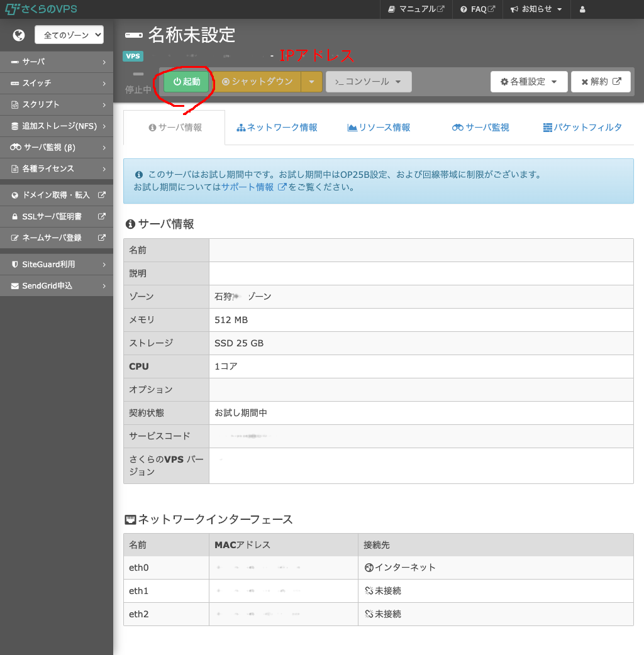Open SSLサーバ証明書 in the sidebar

57,216
